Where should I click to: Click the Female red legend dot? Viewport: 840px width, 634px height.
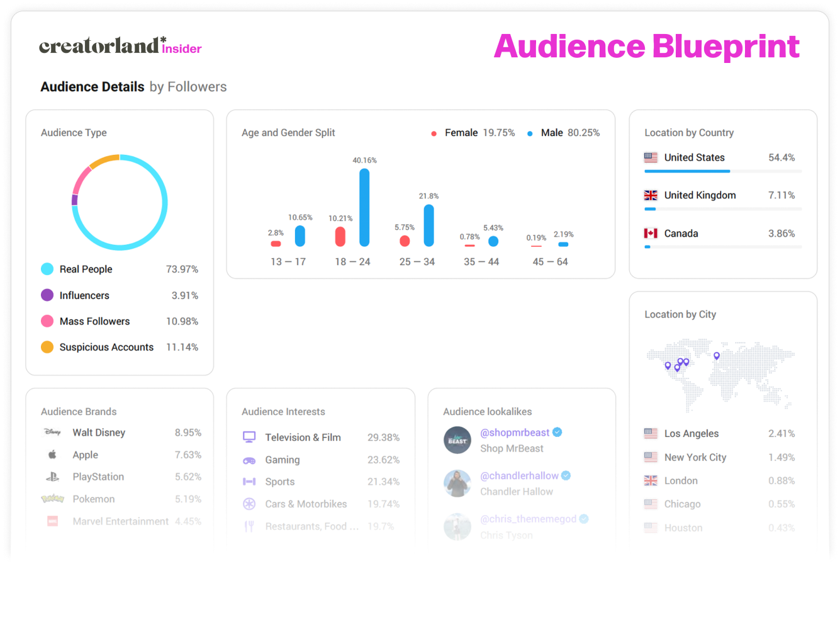pos(434,133)
